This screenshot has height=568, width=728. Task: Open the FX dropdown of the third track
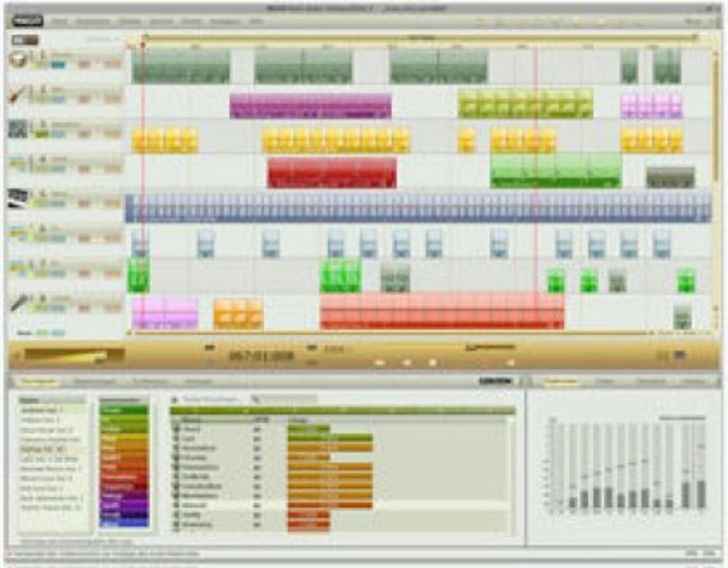(x=84, y=134)
